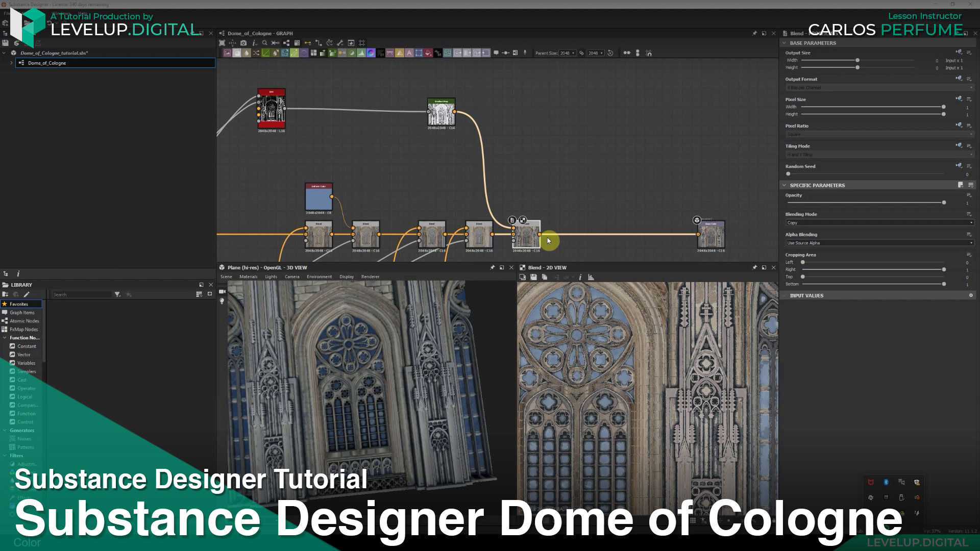Image resolution: width=980 pixels, height=551 pixels.
Task: Add a Uniform Color node from toolbar
Action: pyautogui.click(x=428, y=53)
